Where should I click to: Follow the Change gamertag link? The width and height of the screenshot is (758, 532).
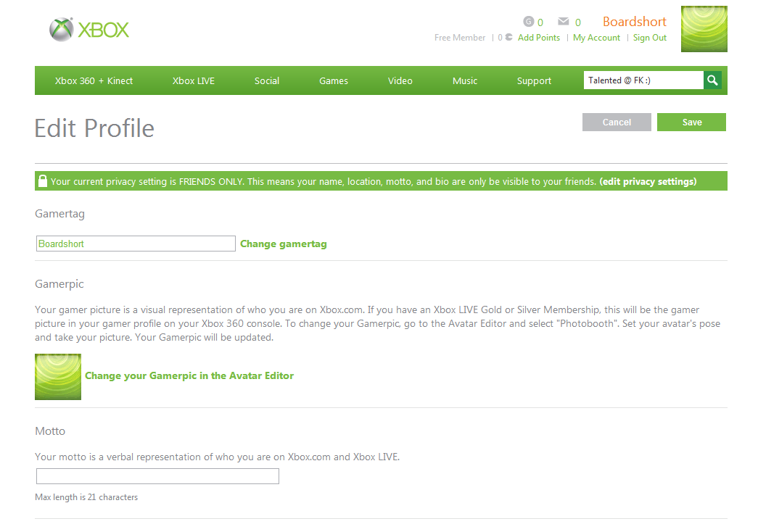(x=284, y=244)
